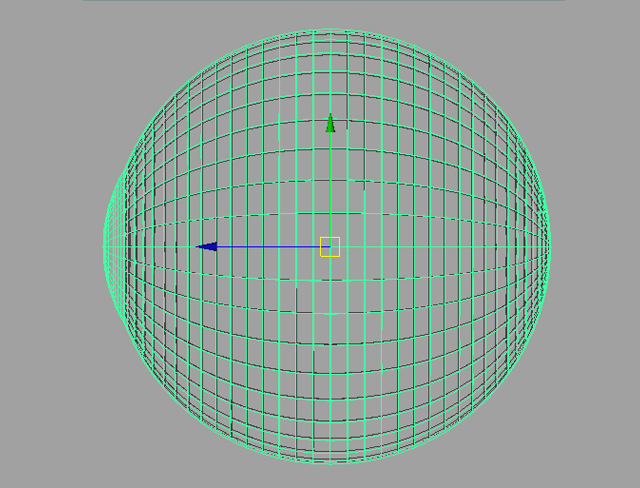Click the bottom pole of the wireframe sphere
Viewport: 640px width, 488px height.
coord(330,464)
